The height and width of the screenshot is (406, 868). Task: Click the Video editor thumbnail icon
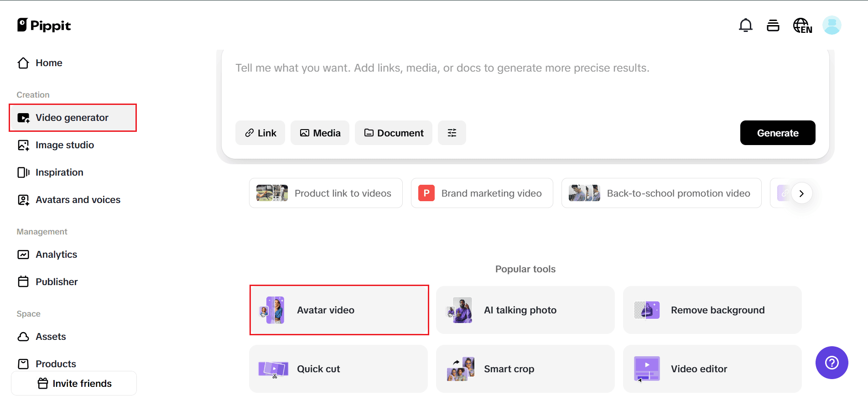647,369
